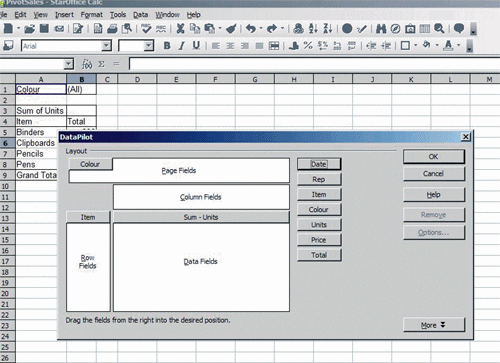The image size is (500, 363).
Task: Open the Navigator compass icon
Action: pos(395,29)
